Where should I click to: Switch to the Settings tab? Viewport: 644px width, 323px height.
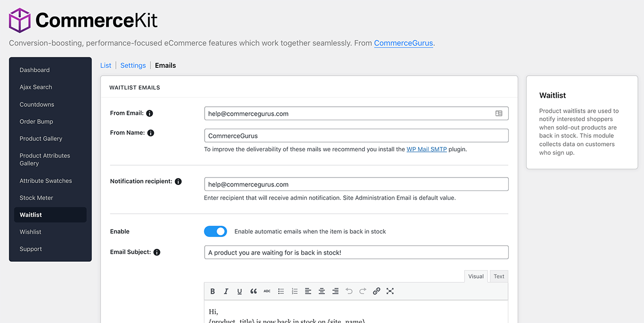click(x=133, y=65)
